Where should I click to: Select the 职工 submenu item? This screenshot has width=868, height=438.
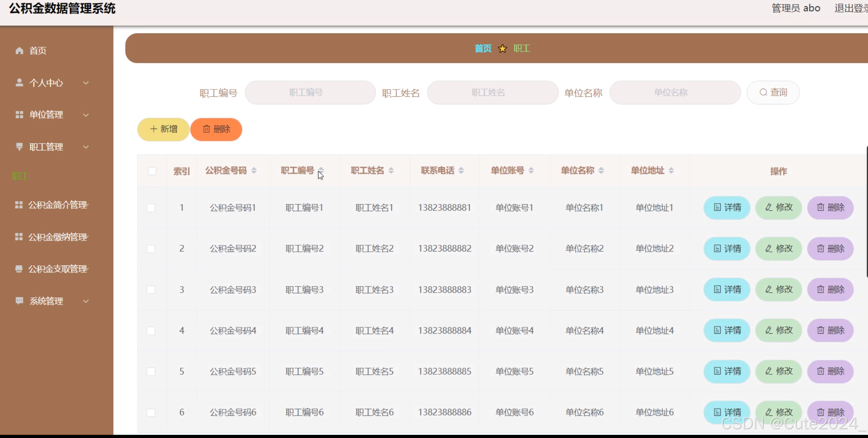pyautogui.click(x=21, y=176)
